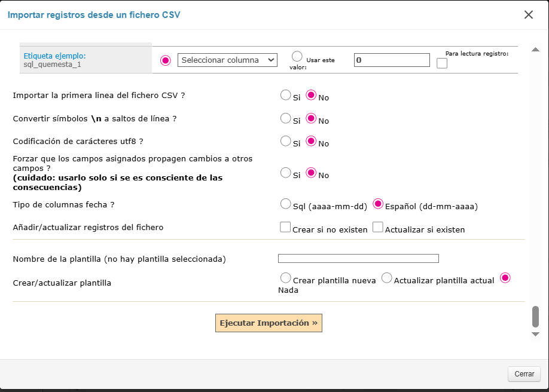This screenshot has width=549, height=392.
Task: Open the Seleccionar columna dropdown
Action: tap(227, 60)
